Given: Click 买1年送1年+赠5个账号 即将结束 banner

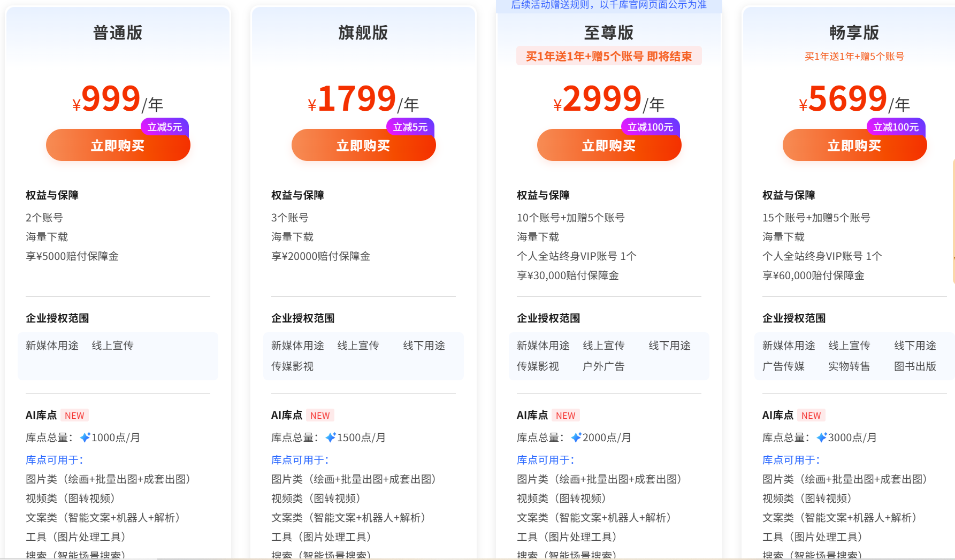Looking at the screenshot, I should [608, 56].
